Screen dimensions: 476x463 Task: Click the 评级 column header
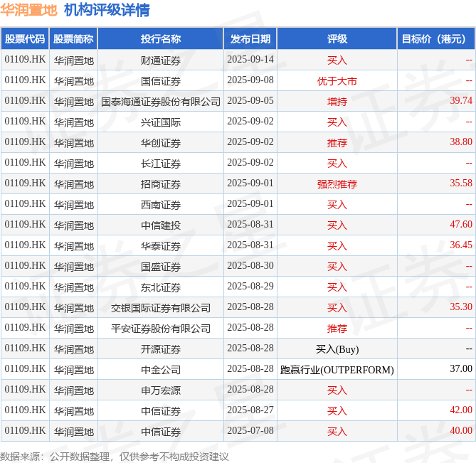tap(337, 39)
